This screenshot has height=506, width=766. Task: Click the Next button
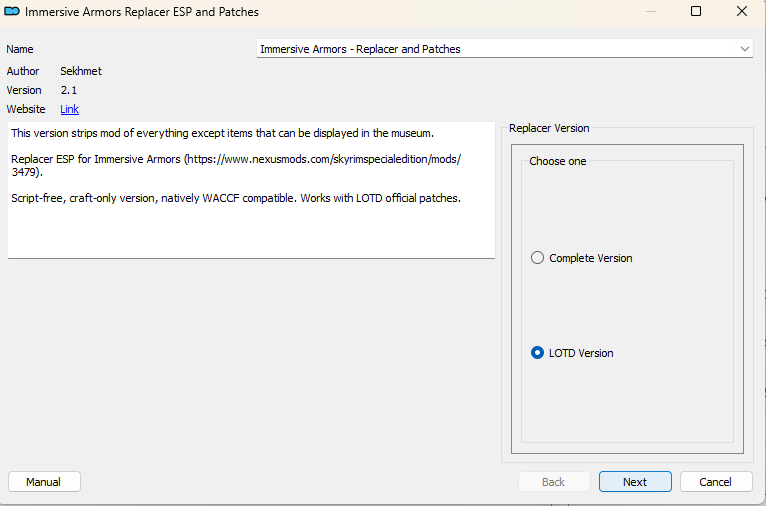[635, 482]
